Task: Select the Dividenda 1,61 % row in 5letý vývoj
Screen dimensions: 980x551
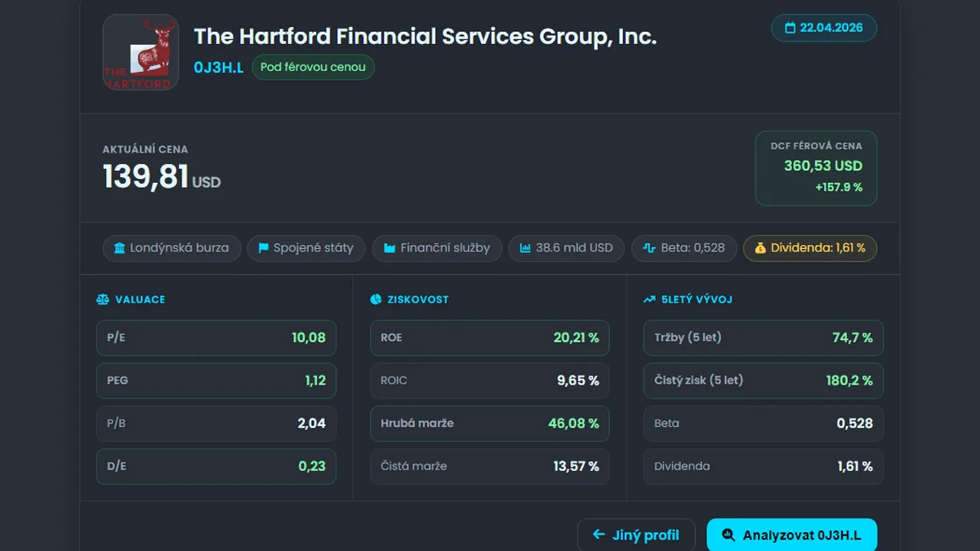Action: (764, 466)
